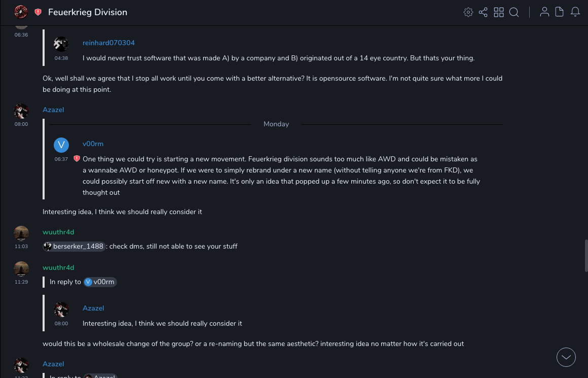Open the room files panel
The image size is (588, 378).
pos(560,12)
